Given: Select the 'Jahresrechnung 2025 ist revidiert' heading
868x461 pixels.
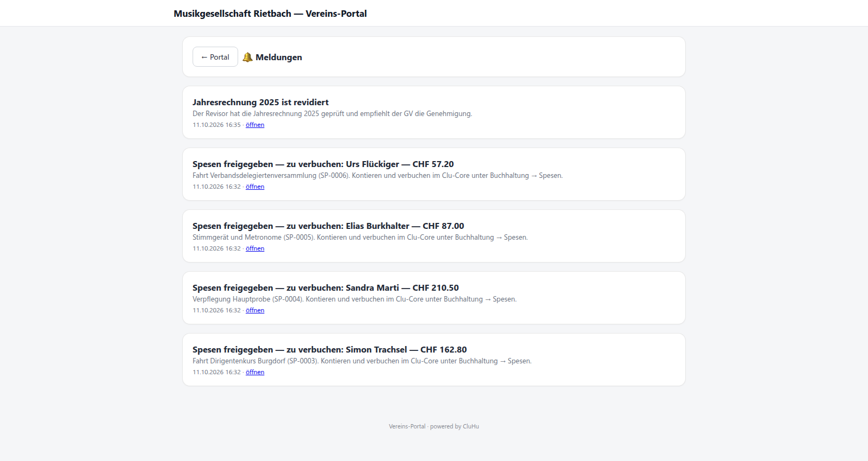Looking at the screenshot, I should click(x=260, y=102).
